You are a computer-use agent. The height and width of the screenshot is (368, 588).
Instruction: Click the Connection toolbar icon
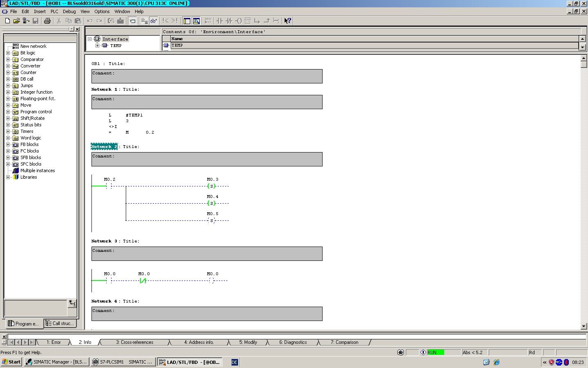276,21
